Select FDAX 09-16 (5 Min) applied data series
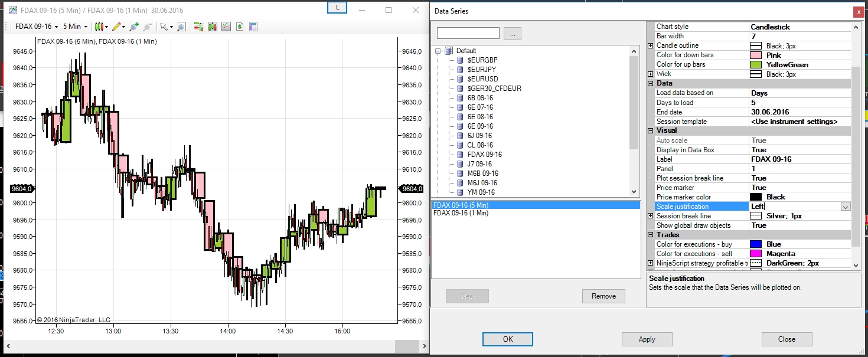This screenshot has width=868, height=357. (536, 205)
